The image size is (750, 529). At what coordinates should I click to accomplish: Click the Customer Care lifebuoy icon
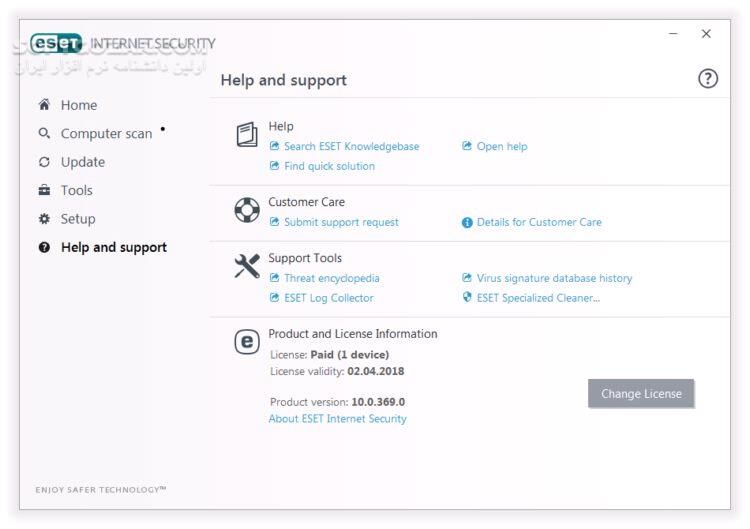tap(246, 211)
